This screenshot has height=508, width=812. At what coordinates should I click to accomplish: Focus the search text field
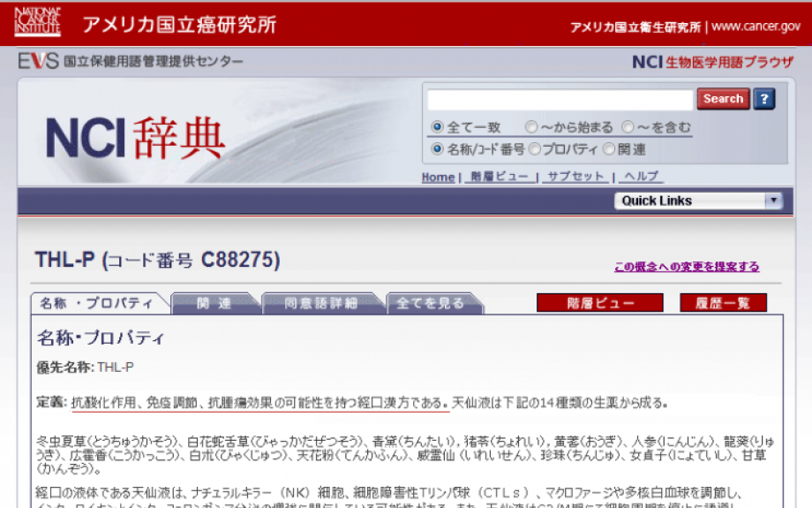[x=560, y=100]
